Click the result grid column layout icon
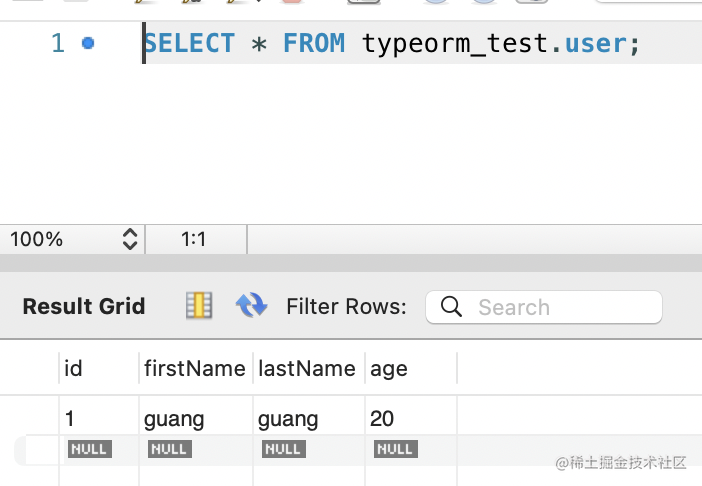The image size is (702, 486). [199, 306]
